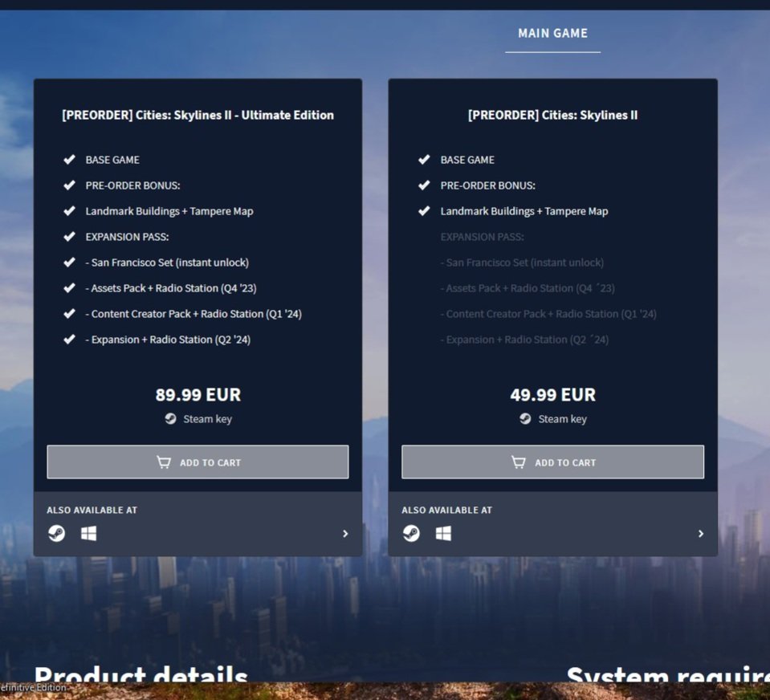This screenshot has width=770, height=700.
Task: Open Windows store icon under Ultimate Edition
Action: (89, 533)
